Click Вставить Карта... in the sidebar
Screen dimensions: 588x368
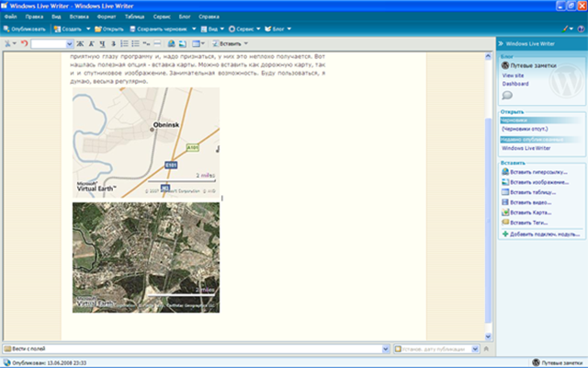(531, 213)
